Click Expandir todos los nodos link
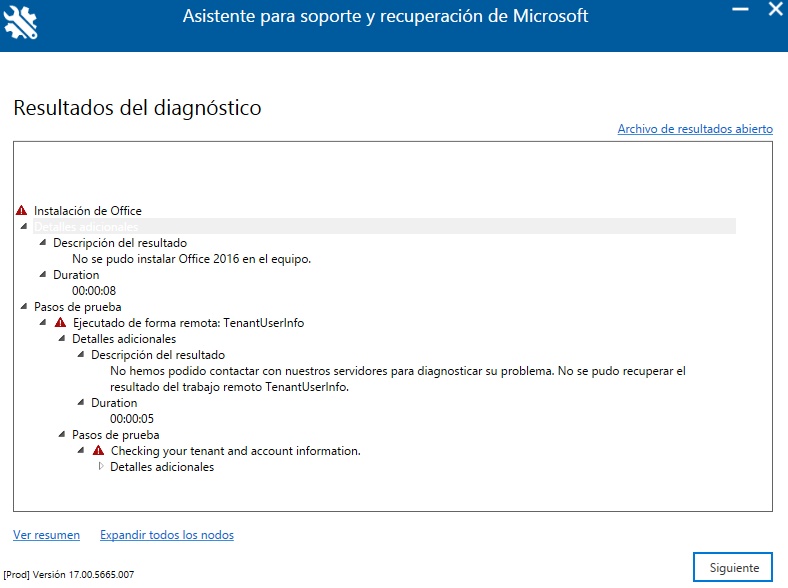The height and width of the screenshot is (588, 788). (x=167, y=535)
